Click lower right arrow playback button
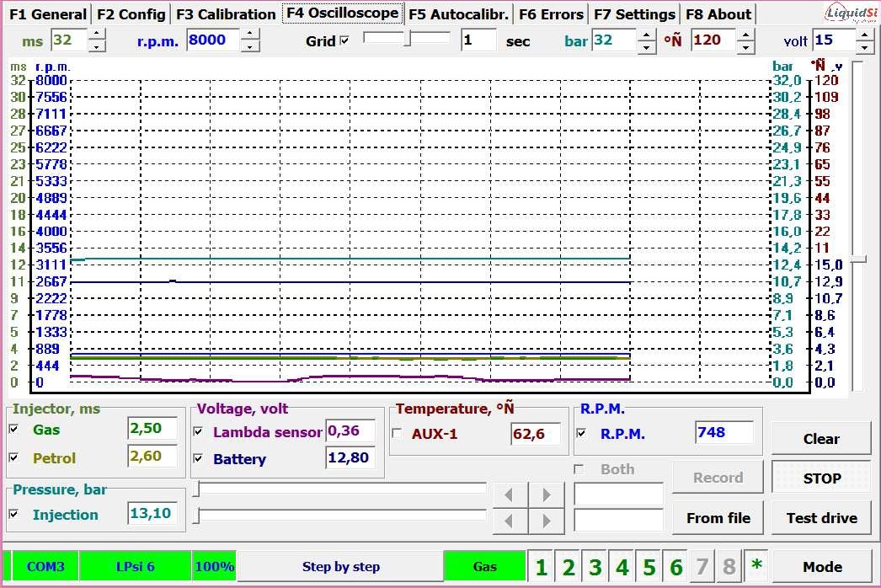 tap(547, 521)
